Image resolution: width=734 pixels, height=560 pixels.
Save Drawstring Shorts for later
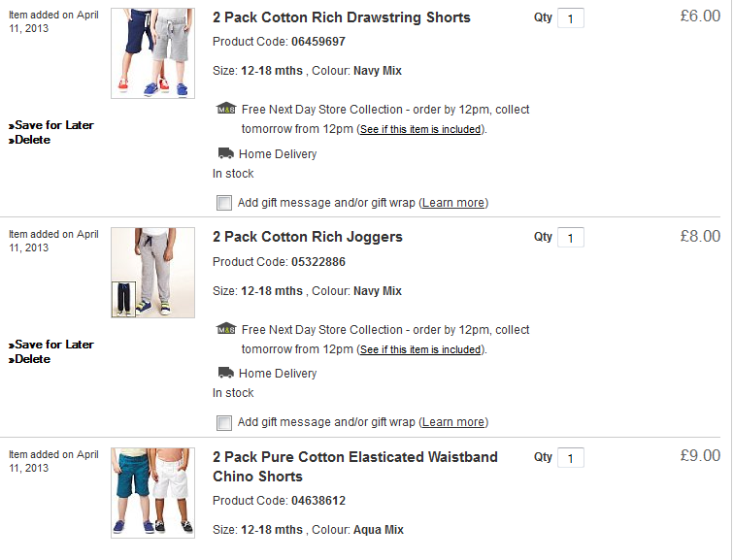coord(51,125)
